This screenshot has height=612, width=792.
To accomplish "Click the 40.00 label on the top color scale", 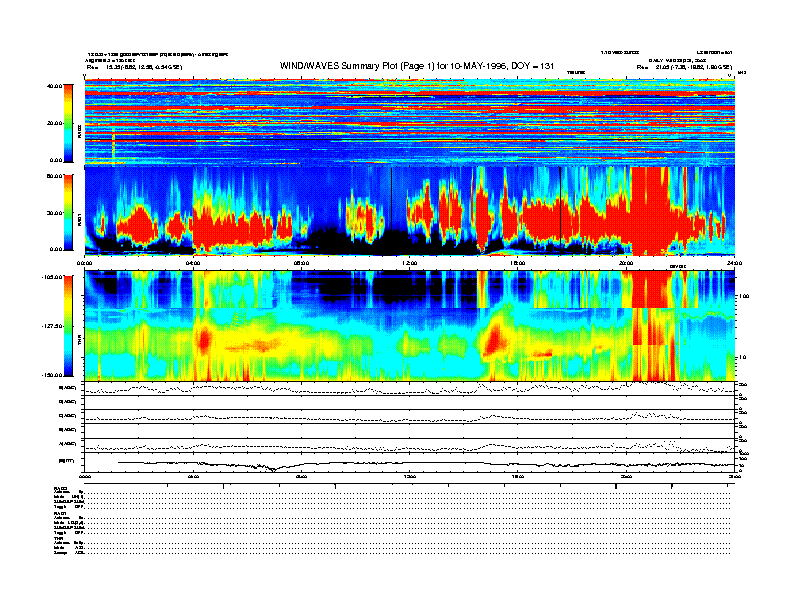I will [54, 86].
